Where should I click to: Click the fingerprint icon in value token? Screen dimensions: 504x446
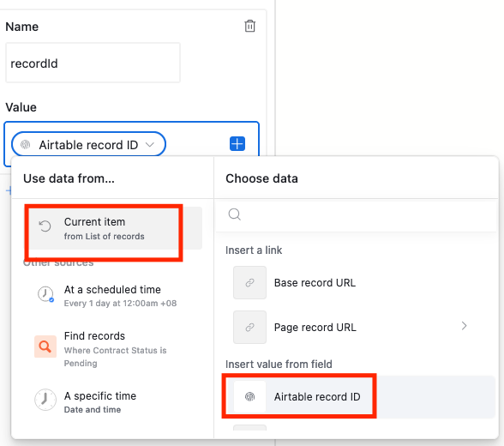26,145
